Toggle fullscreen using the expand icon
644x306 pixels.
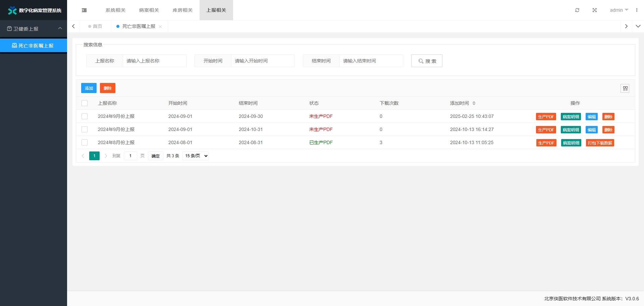[x=594, y=10]
